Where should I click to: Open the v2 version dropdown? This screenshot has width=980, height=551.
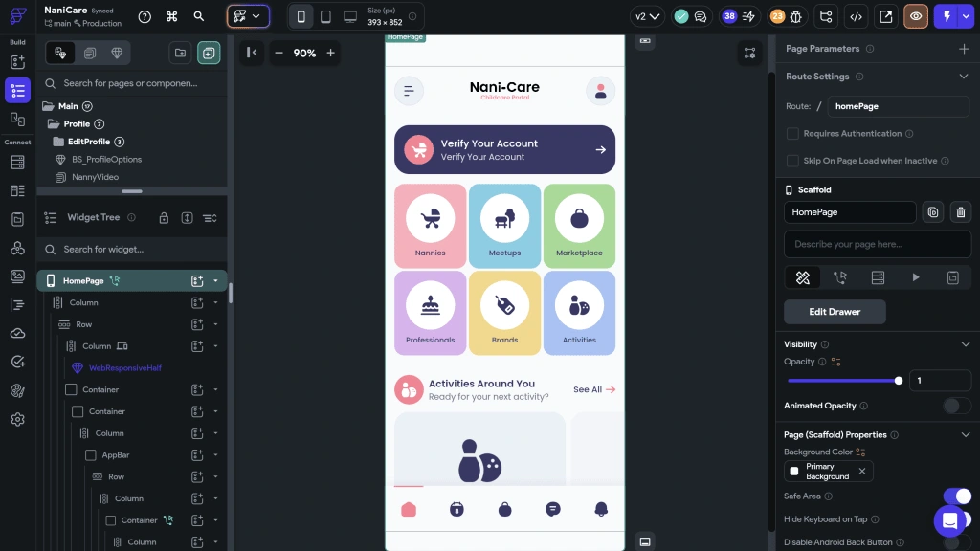click(x=648, y=17)
